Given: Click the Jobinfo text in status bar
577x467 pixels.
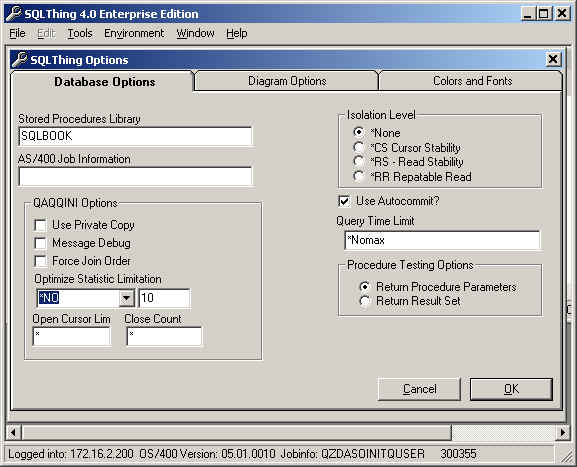Looking at the screenshot, I should click(x=353, y=454).
